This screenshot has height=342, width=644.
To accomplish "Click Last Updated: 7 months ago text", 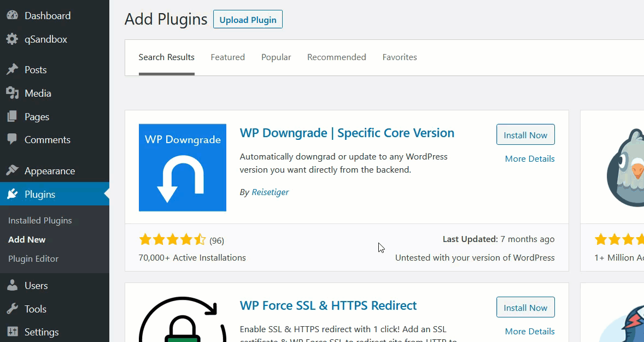I will coord(499,239).
